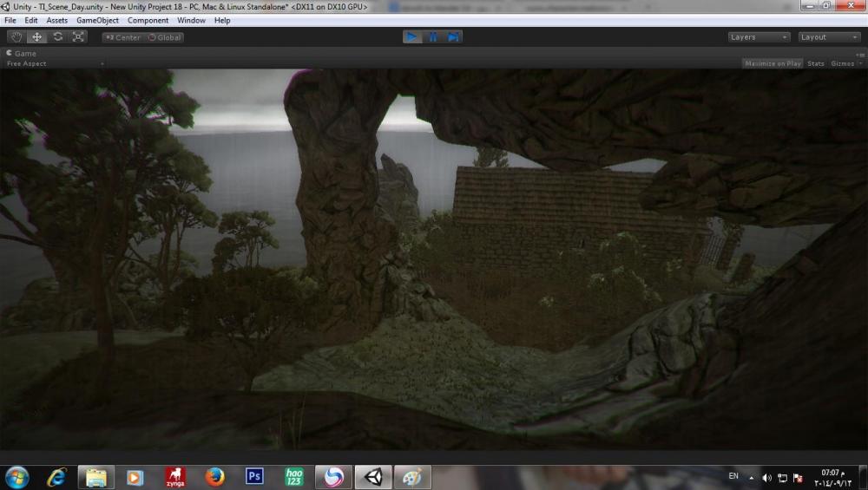Open the blue swirl browser taskbar icon
The image size is (868, 490).
click(x=333, y=477)
